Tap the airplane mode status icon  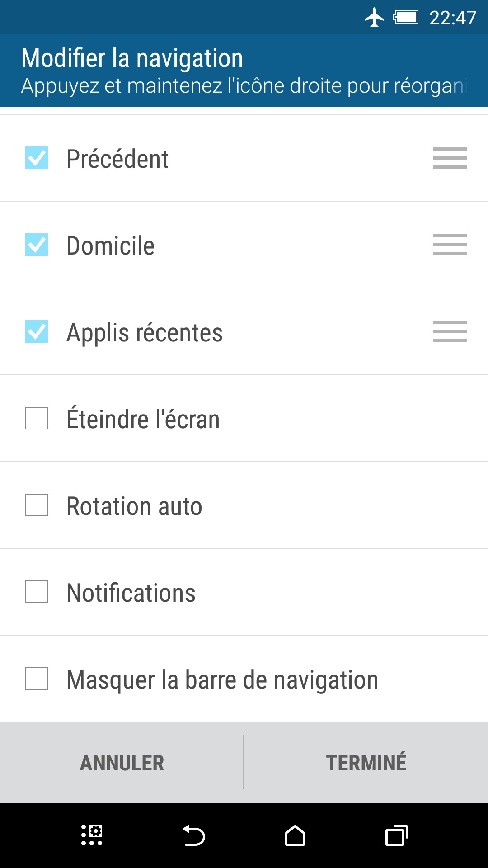tap(374, 18)
